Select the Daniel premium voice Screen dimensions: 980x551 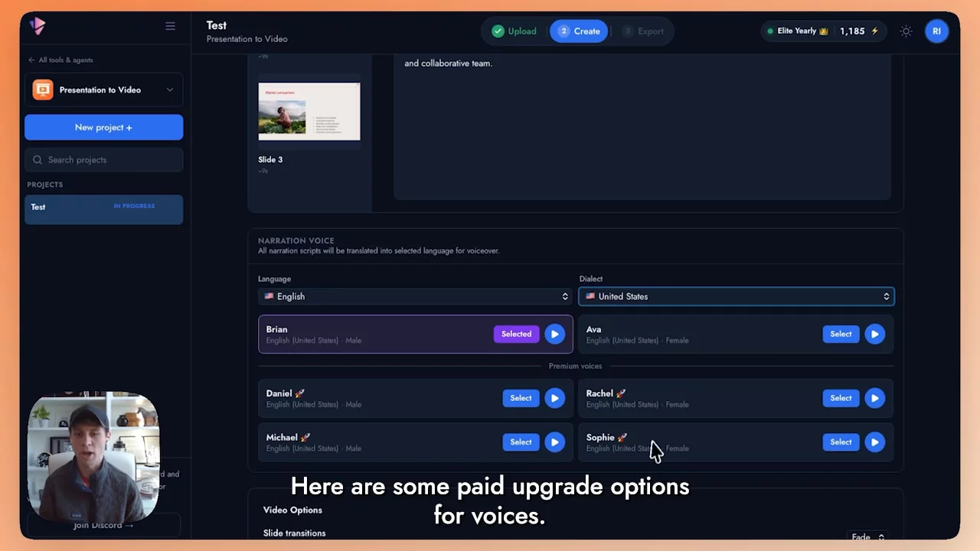tap(521, 398)
